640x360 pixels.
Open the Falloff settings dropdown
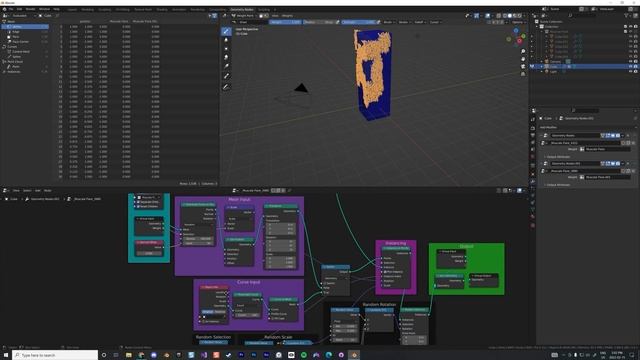tap(420, 22)
